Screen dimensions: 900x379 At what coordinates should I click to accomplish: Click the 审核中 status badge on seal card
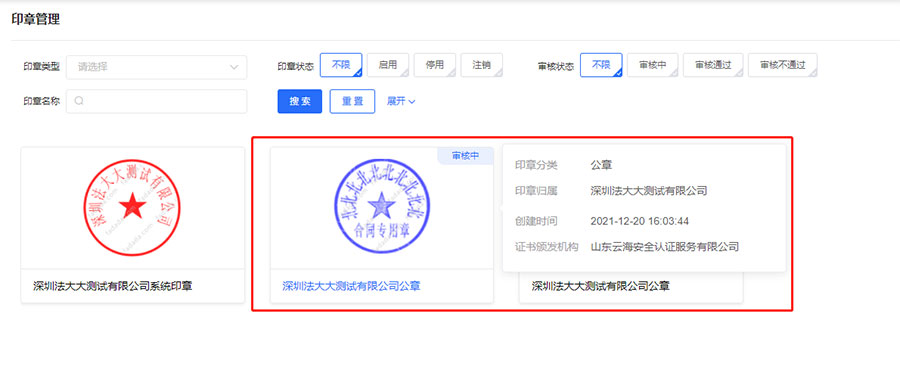465,156
